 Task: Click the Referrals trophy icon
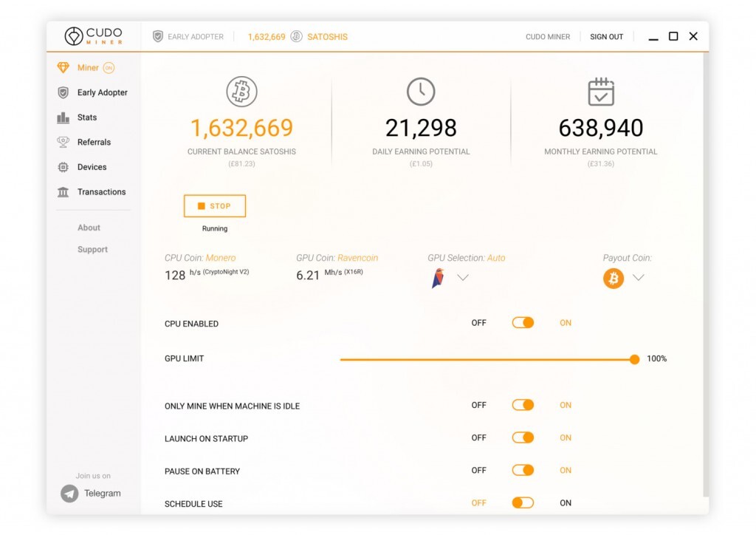coord(63,142)
